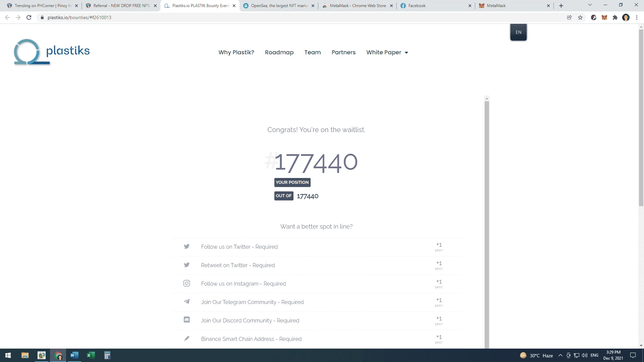Open the Why Plastik? page
This screenshot has width=644, height=362.
(x=236, y=52)
